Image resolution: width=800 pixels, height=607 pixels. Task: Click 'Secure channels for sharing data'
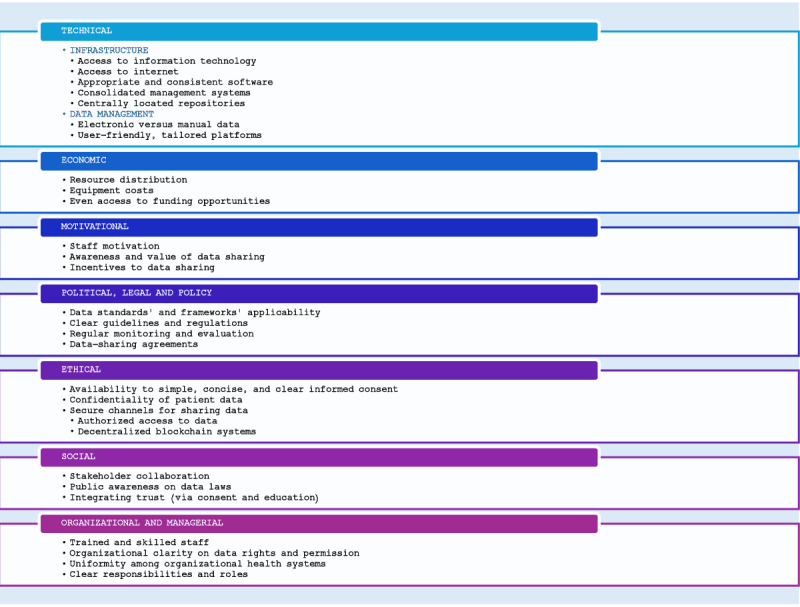click(x=158, y=411)
